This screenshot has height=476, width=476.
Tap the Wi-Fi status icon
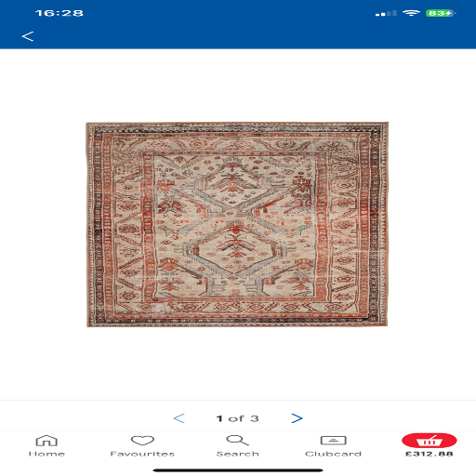(411, 13)
